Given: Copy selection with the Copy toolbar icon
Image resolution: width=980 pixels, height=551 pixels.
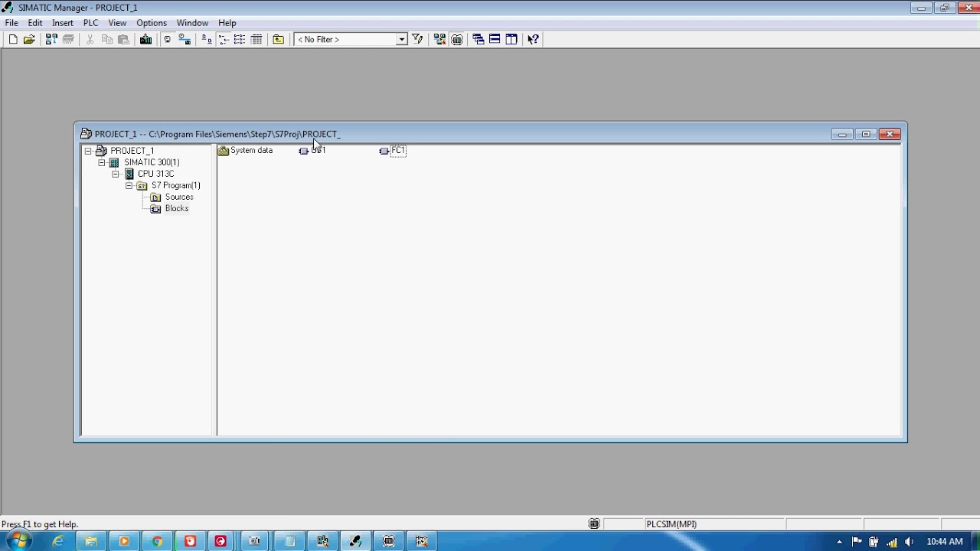Looking at the screenshot, I should [x=106, y=39].
